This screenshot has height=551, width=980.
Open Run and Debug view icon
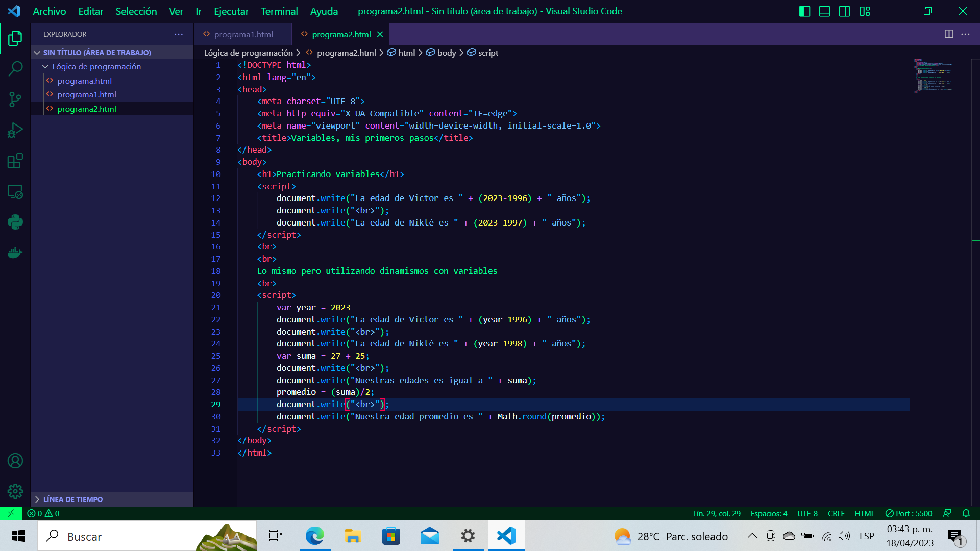tap(15, 131)
